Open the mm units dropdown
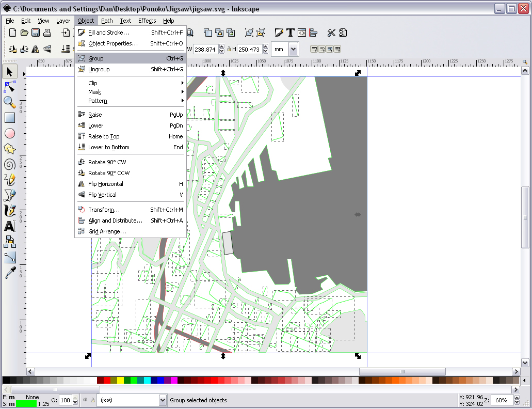This screenshot has width=532, height=409. coord(294,50)
